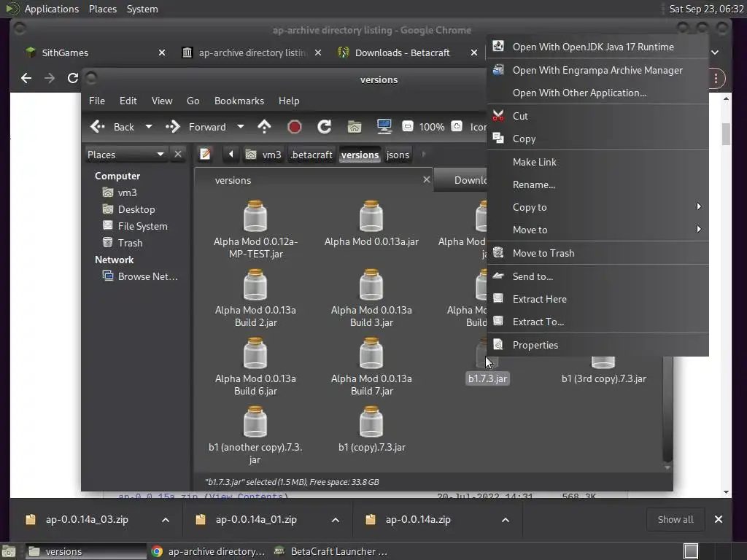This screenshot has width=747, height=560.
Task: Select Alpha Mod 0.0.13a.jar file icon
Action: 371,216
